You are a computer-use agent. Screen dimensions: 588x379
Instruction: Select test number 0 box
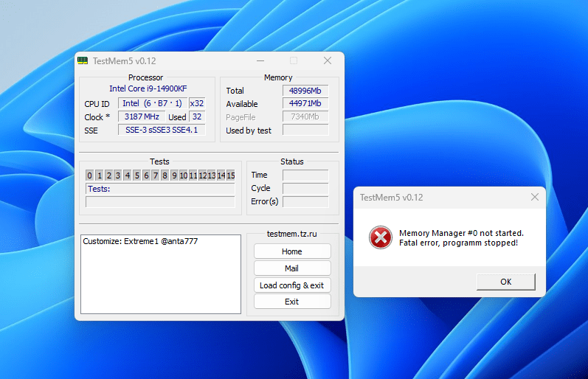(x=89, y=175)
